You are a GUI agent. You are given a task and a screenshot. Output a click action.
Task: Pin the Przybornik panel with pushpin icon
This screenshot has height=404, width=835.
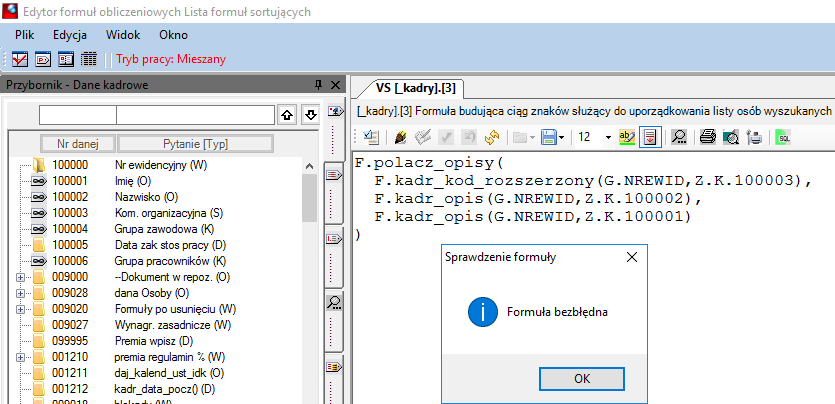[318, 85]
